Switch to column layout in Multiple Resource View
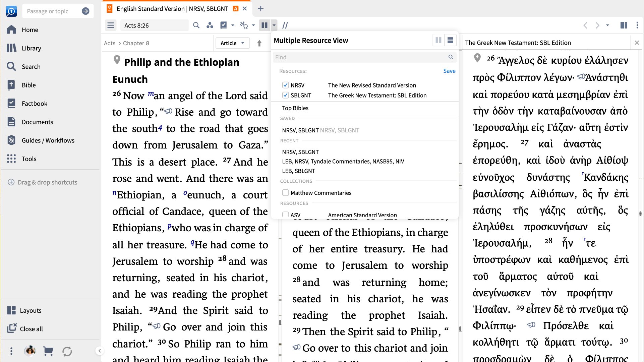Image resolution: width=644 pixels, height=362 pixels. tap(438, 40)
